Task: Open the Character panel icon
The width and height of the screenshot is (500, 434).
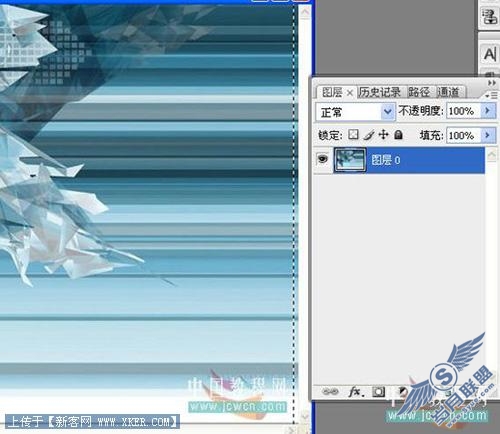Action: coord(490,54)
